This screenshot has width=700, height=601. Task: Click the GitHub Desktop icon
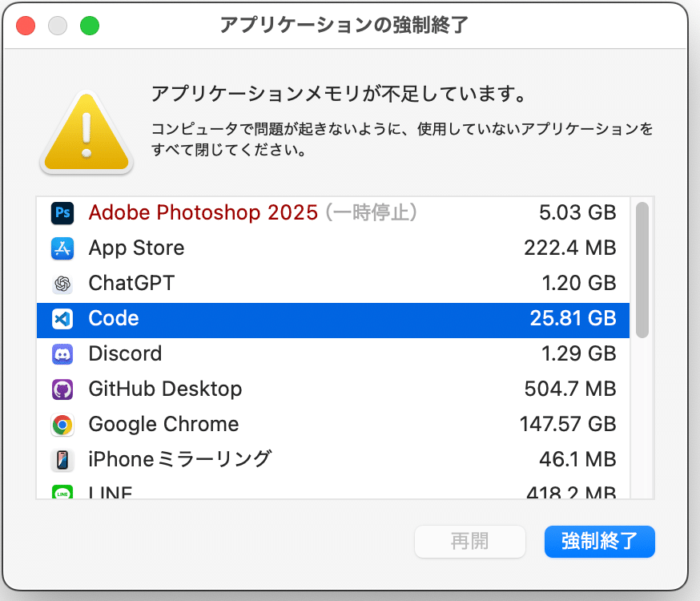pyautogui.click(x=62, y=389)
